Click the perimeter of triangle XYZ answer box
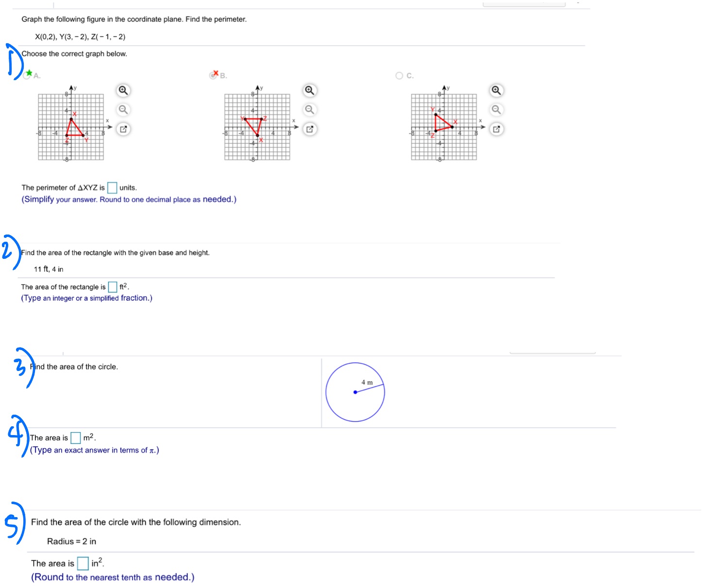The width and height of the screenshot is (709, 588). point(112,187)
